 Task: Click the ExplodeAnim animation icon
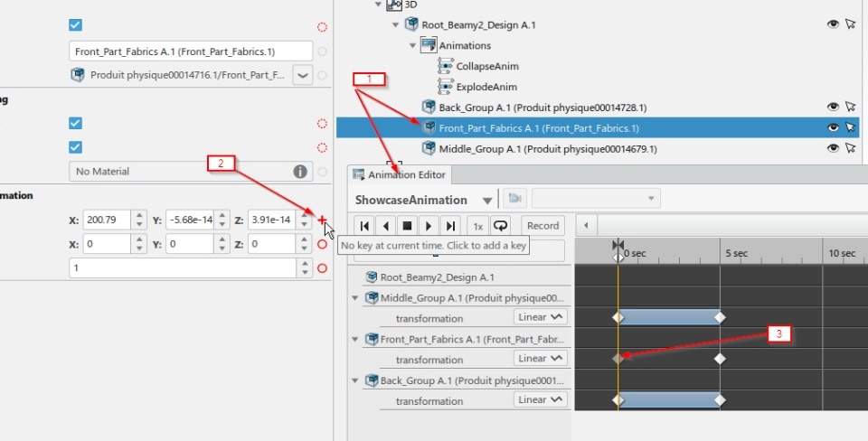click(x=445, y=87)
